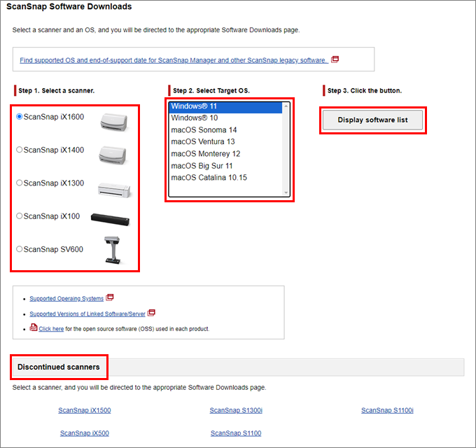Pick macOS Big Sur 11 in list
This screenshot has height=448, width=476.
tap(225, 166)
